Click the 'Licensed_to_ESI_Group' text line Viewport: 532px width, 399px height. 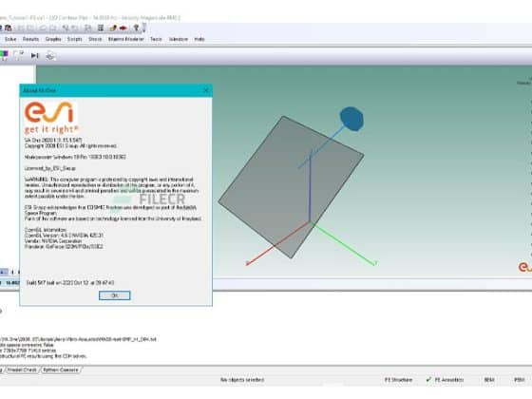[x=49, y=168]
